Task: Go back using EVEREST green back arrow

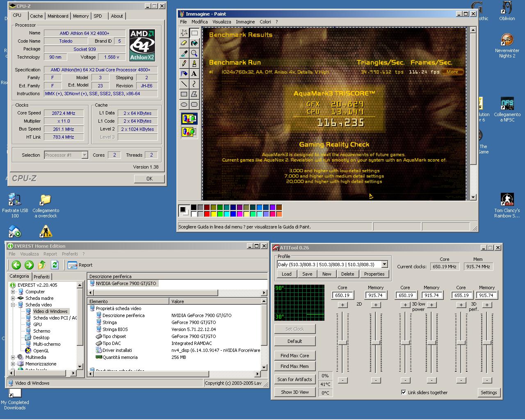Action: (16, 265)
